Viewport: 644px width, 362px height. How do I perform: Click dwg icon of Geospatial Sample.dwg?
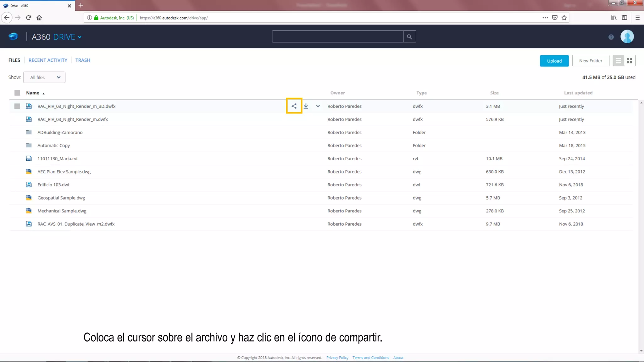pos(29,198)
